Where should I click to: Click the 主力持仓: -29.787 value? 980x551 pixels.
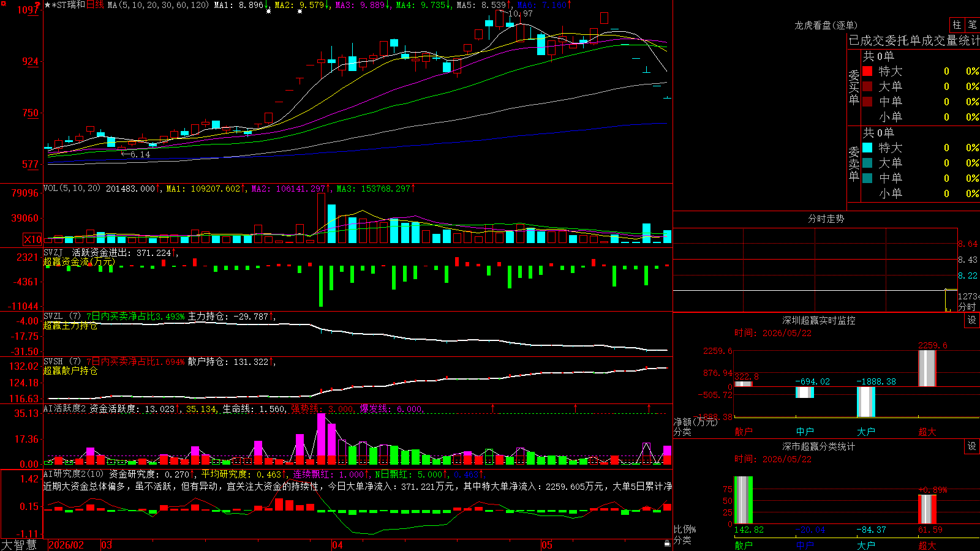coord(228,317)
